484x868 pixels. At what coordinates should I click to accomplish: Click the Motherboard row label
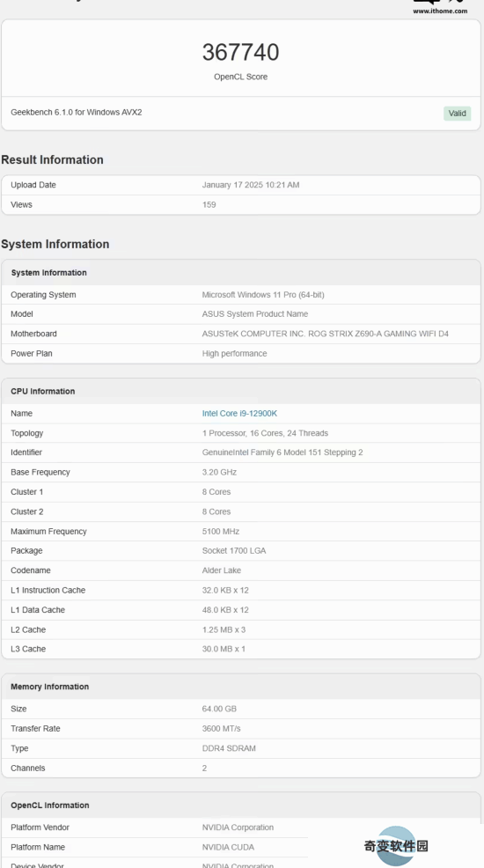(x=33, y=334)
